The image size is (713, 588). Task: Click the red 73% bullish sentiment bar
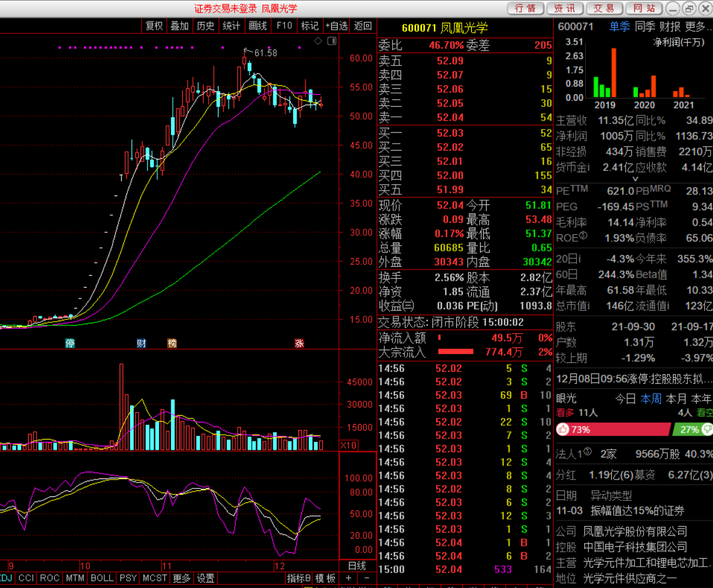pyautogui.click(x=614, y=430)
